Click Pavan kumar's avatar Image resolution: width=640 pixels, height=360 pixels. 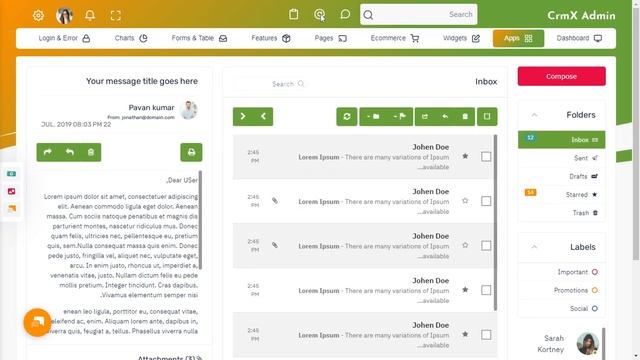(x=189, y=110)
